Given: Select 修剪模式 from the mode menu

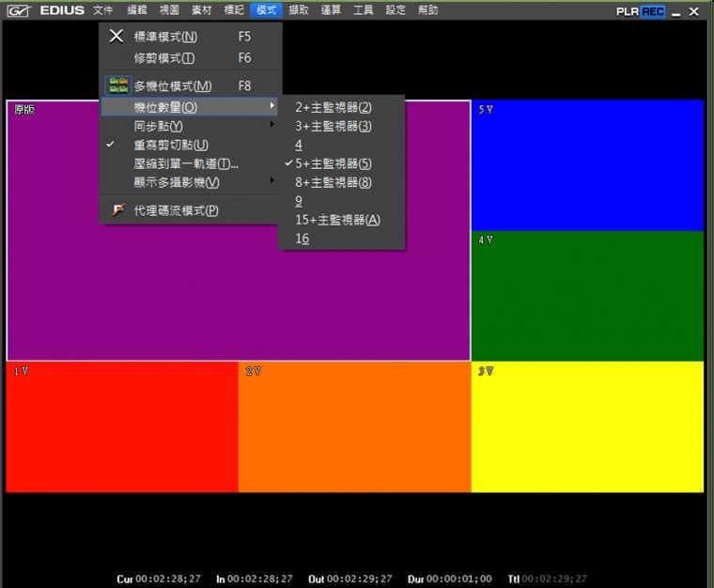Looking at the screenshot, I should [x=164, y=57].
